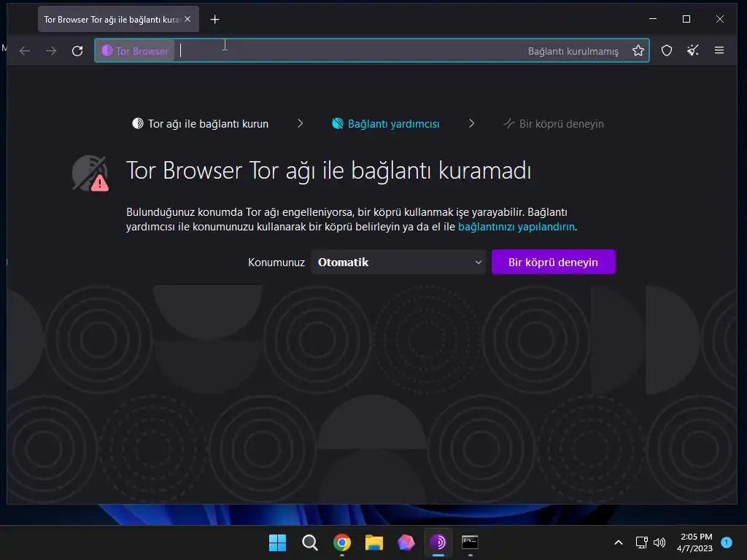Image resolution: width=747 pixels, height=560 pixels.
Task: Open the clock showing 2:05 PM
Action: tap(695, 542)
